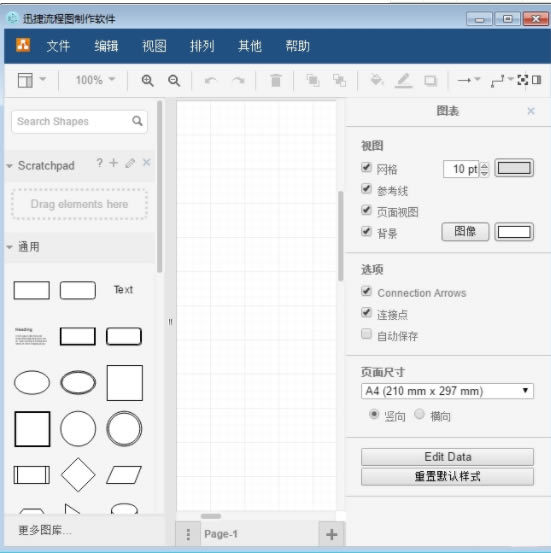Toggle fullscreen icon in the toolbar
This screenshot has width=551, height=553.
522,80
